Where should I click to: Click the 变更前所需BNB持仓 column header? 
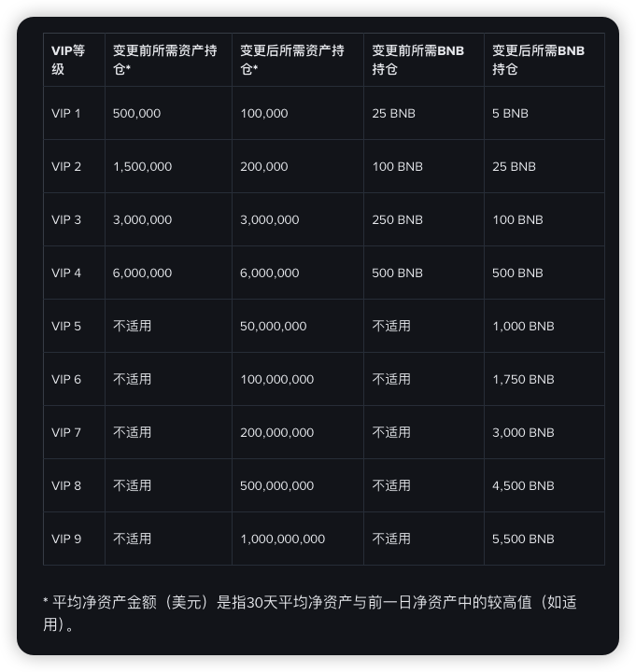pos(417,60)
